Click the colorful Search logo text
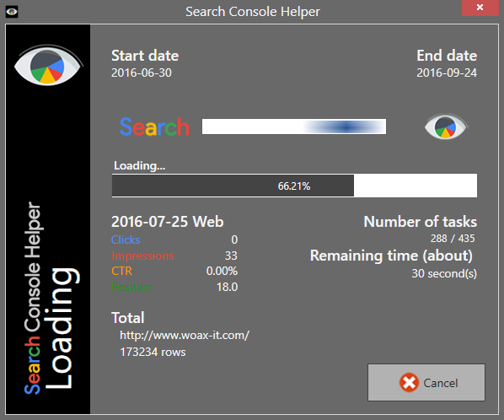The image size is (504, 420). [154, 127]
